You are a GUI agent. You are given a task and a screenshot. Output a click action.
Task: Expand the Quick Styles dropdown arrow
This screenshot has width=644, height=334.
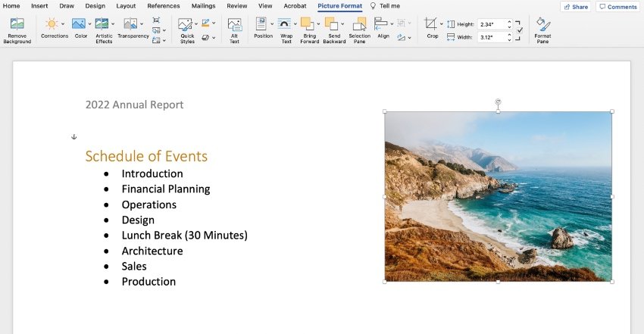(196, 23)
